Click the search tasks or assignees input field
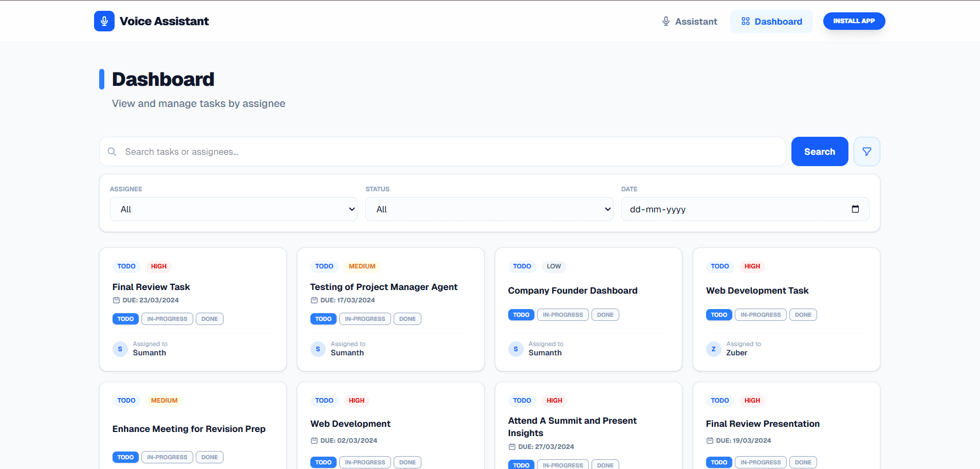980x469 pixels. [360, 151]
